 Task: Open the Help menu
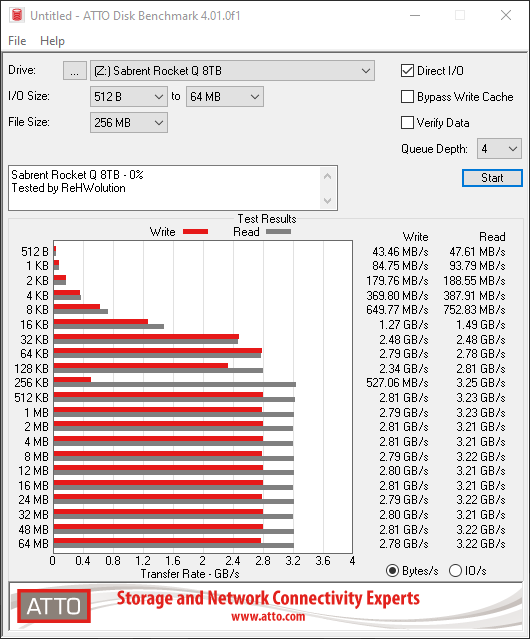52,41
